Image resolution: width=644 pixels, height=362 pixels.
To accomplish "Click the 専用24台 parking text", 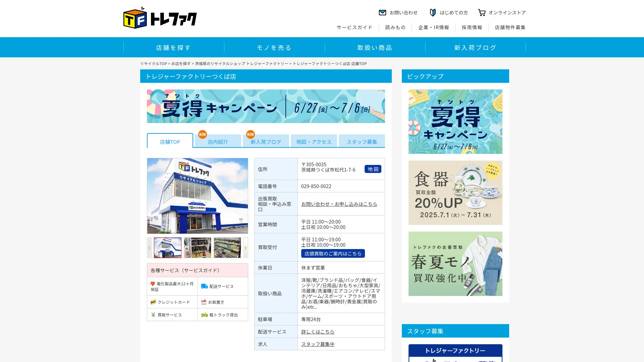I will tap(310, 319).
